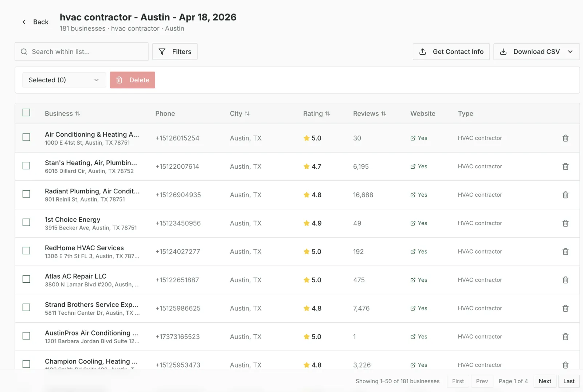
Task: Click the Type column header
Action: pyautogui.click(x=466, y=114)
